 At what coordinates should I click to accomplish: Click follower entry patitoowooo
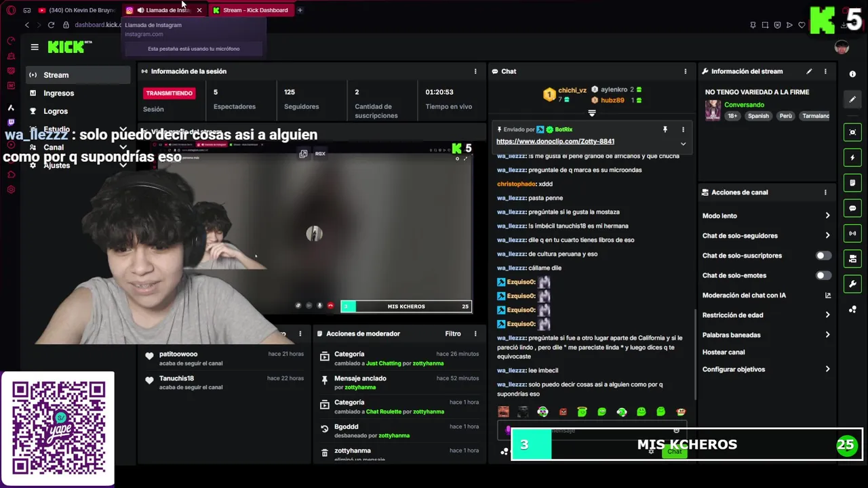[x=224, y=359]
